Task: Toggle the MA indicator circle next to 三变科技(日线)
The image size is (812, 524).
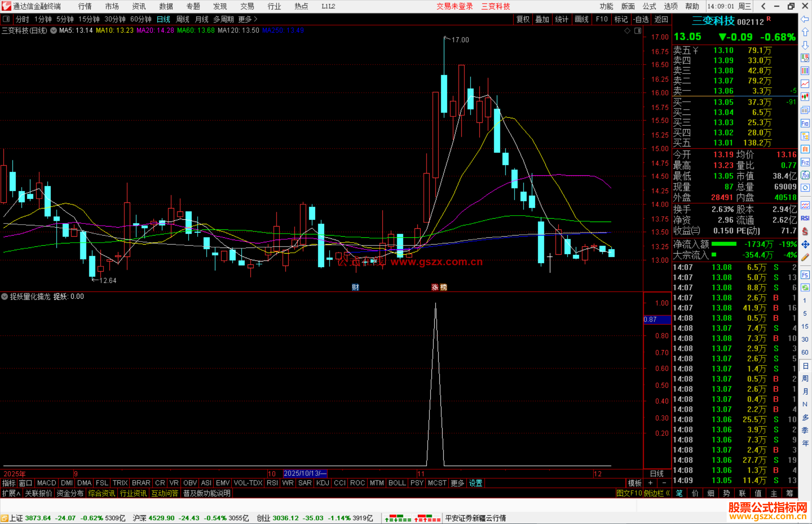Action: (54, 30)
